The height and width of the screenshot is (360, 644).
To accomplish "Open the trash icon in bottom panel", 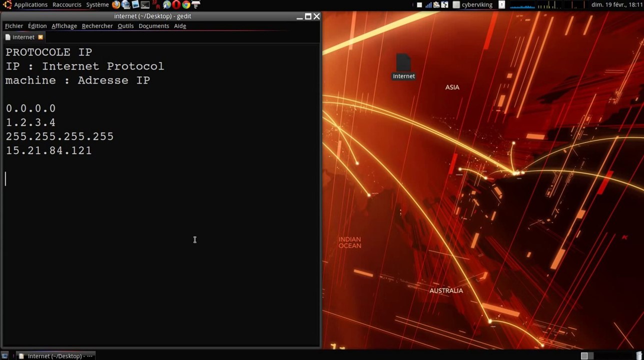I will tap(639, 355).
